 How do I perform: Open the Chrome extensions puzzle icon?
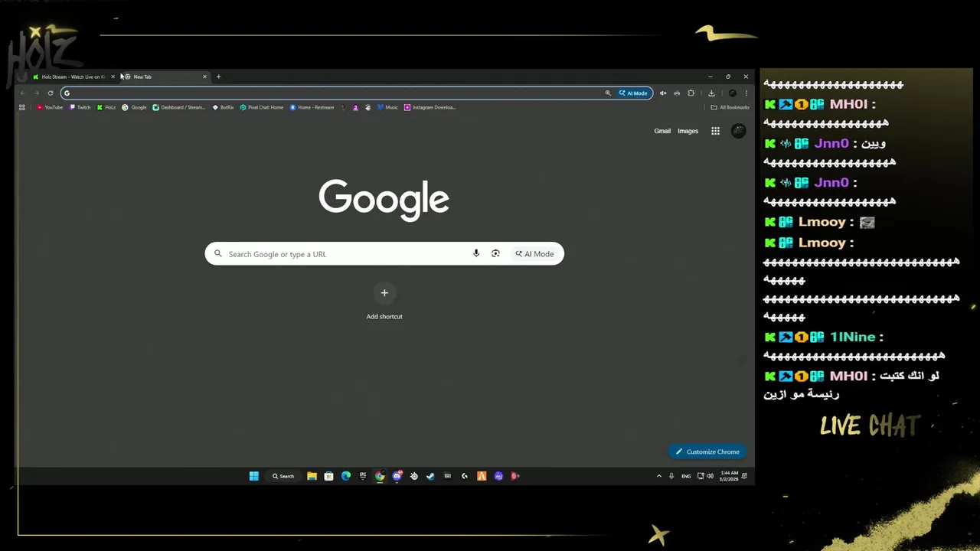pos(691,93)
